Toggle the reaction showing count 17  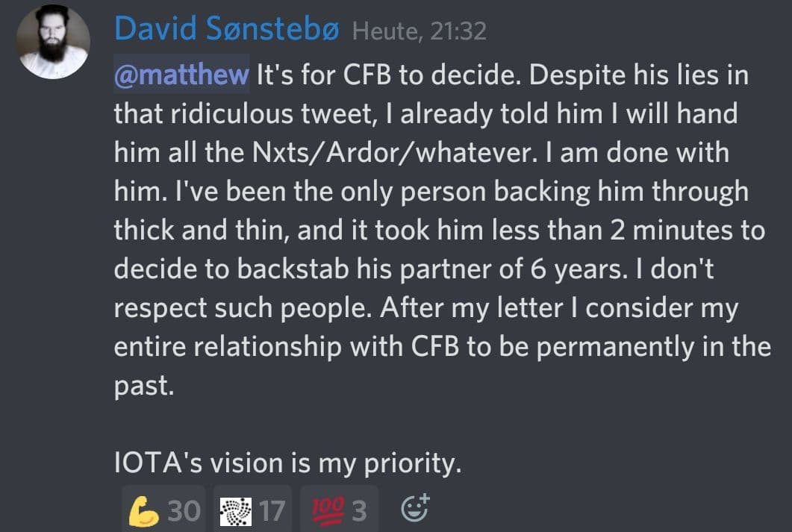coord(254,511)
